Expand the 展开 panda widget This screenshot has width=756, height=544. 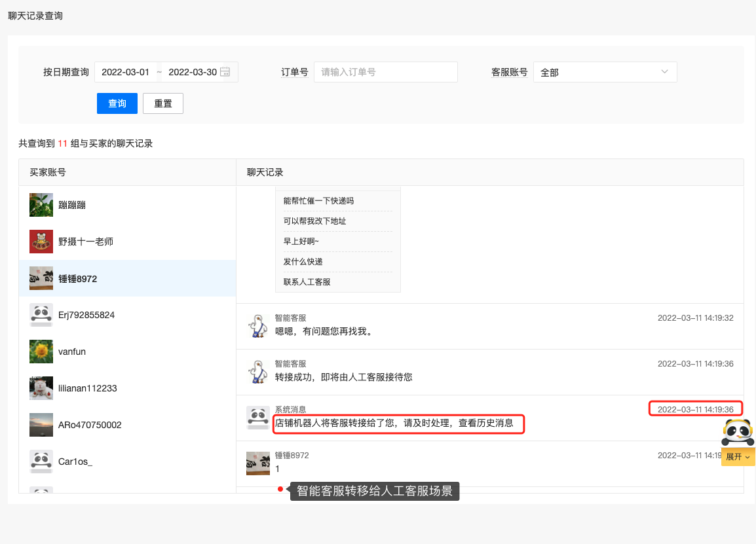pos(738,457)
